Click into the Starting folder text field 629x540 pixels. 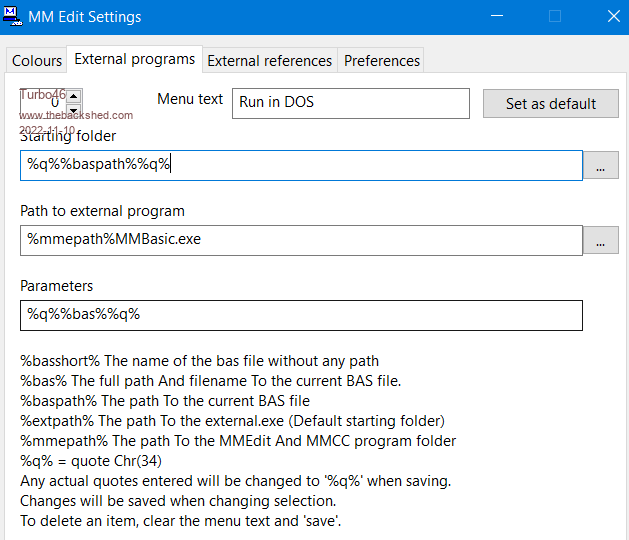pos(300,166)
